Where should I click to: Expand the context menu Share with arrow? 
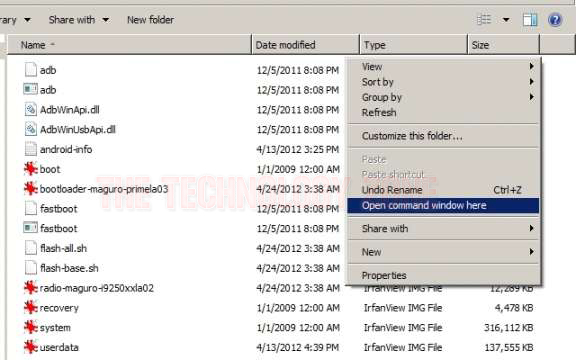(x=531, y=228)
